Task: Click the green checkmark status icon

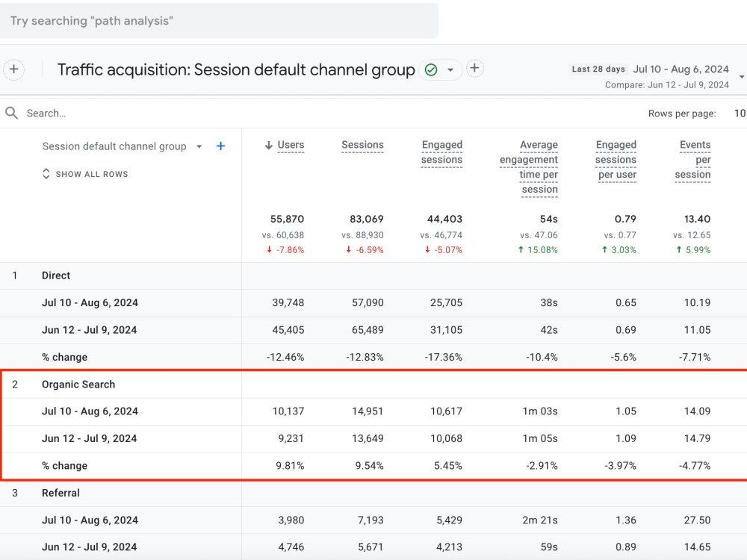Action: point(431,70)
